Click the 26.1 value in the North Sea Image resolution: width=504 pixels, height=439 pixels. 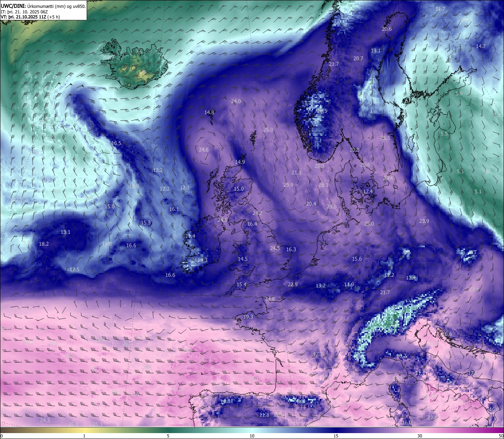click(x=323, y=185)
